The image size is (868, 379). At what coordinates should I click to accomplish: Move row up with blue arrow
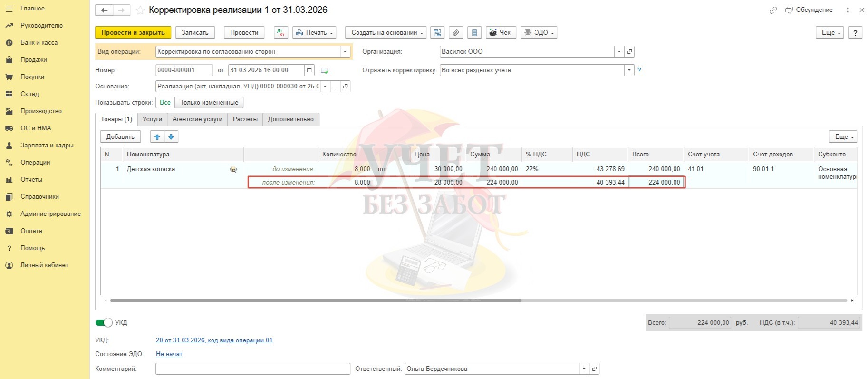click(x=157, y=137)
